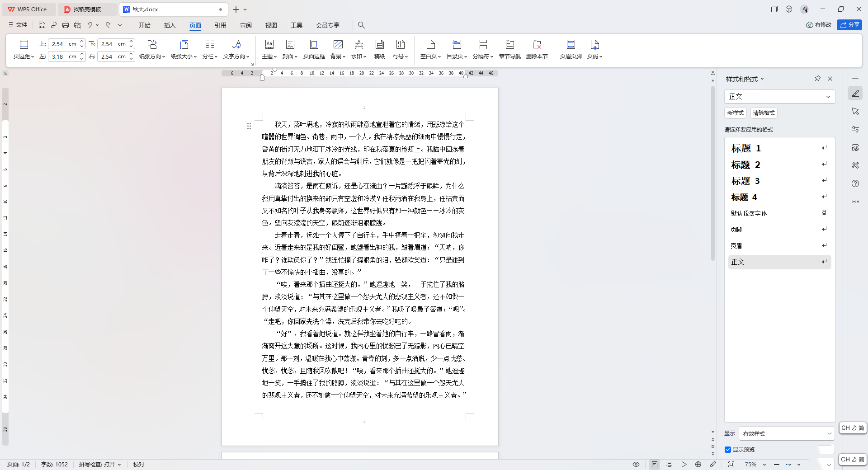868x470 pixels.
Task: Open the 水印 watermark tool
Action: pyautogui.click(x=359, y=49)
